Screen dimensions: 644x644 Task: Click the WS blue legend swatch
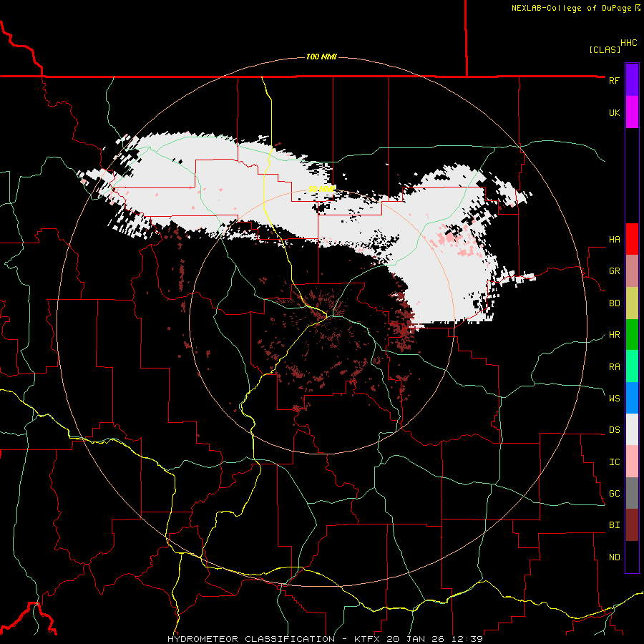click(x=632, y=398)
